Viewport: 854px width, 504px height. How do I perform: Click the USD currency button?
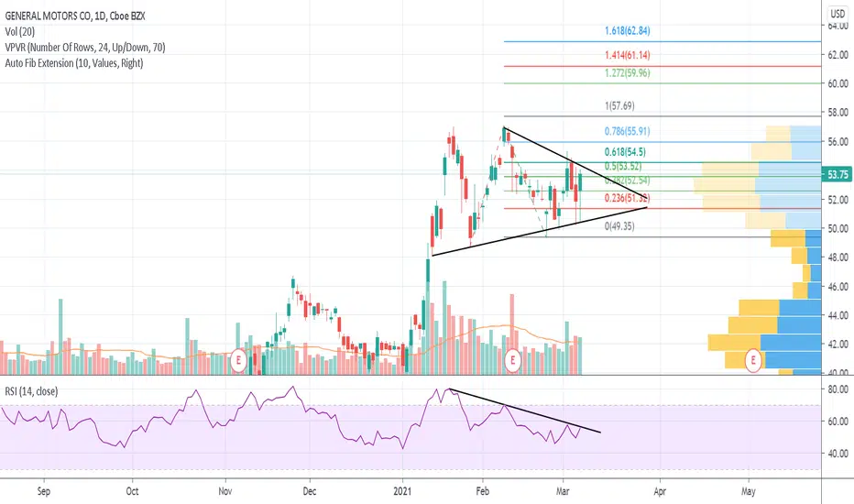[x=838, y=13]
